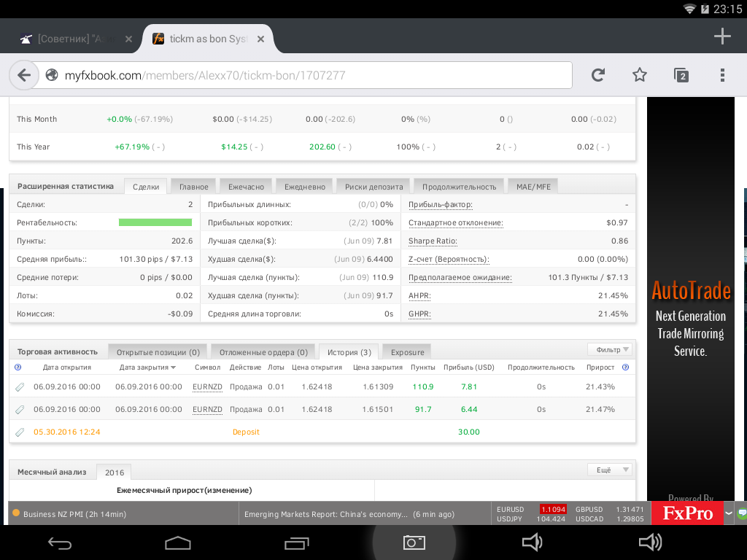
Task: Click the orange dot news indicator
Action: 16,513
